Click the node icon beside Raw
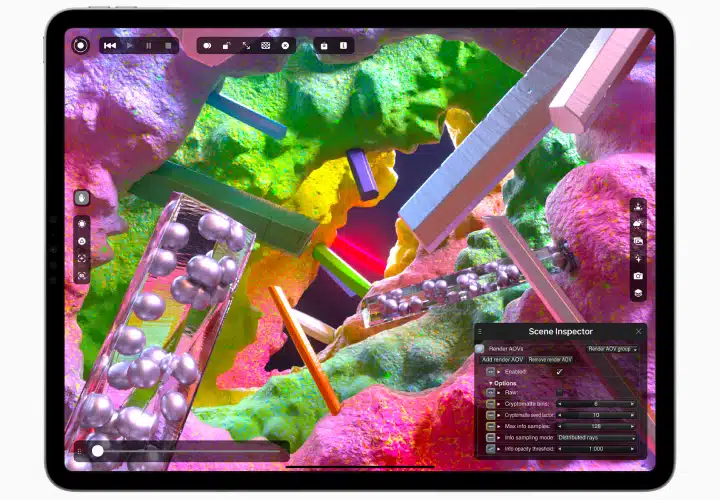 (x=491, y=393)
